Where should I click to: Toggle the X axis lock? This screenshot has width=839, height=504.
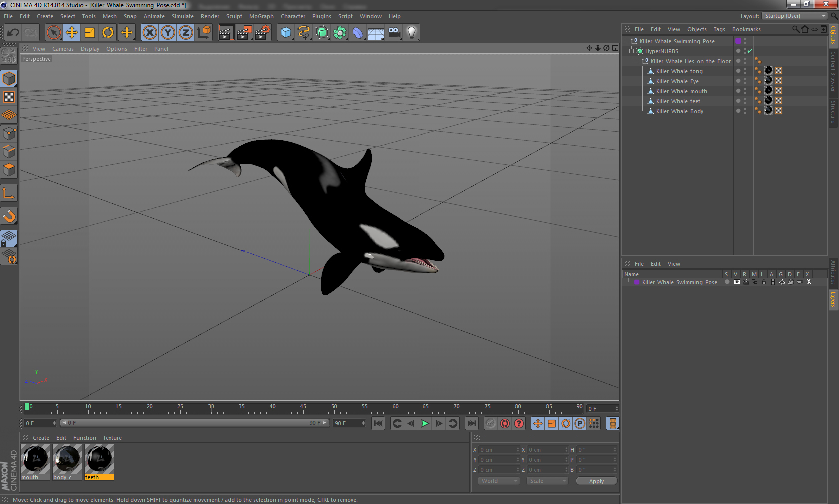point(149,33)
